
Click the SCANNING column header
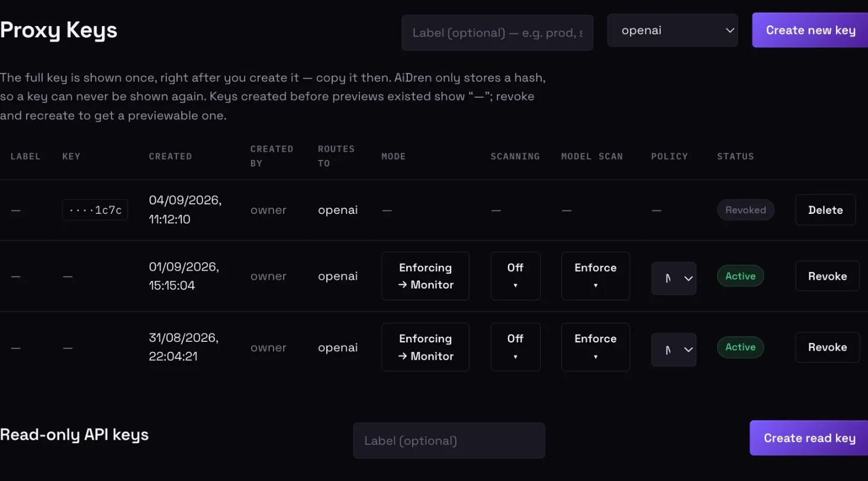515,156
